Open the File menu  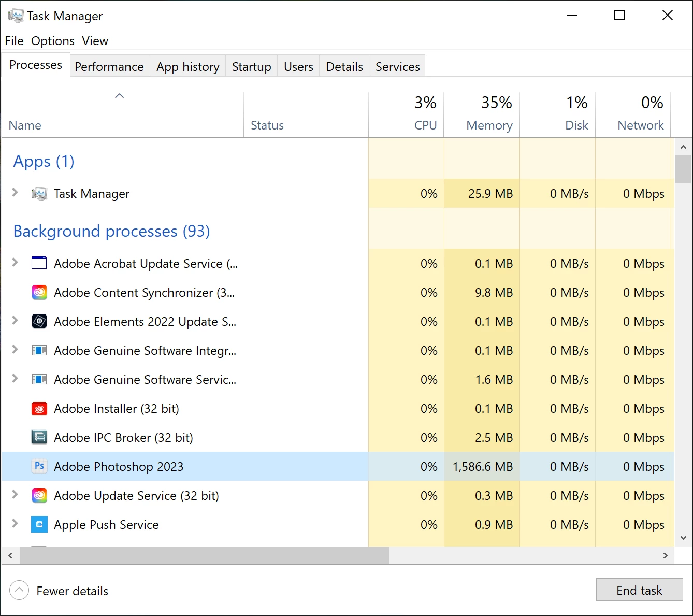pos(15,41)
